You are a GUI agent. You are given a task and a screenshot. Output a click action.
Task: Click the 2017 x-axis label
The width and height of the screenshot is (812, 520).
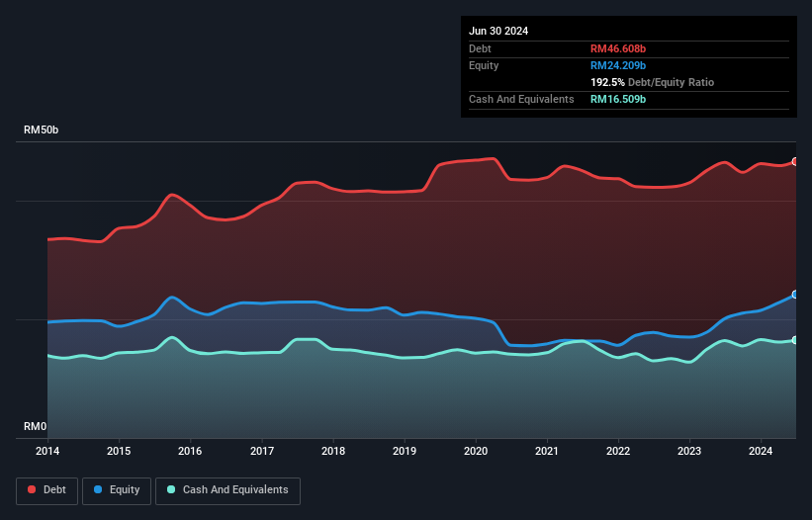click(x=262, y=451)
